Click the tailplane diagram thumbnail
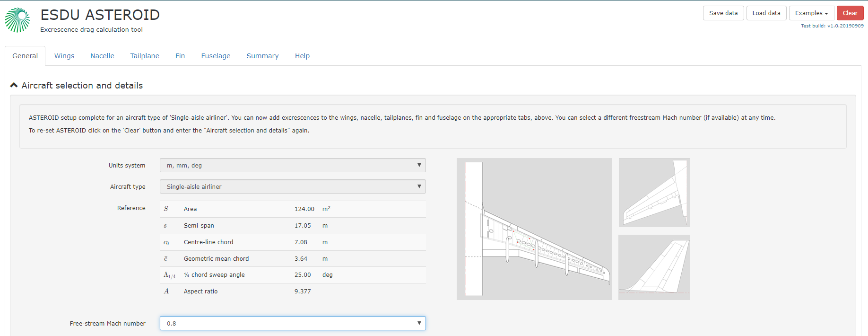868x336 pixels. [x=654, y=193]
